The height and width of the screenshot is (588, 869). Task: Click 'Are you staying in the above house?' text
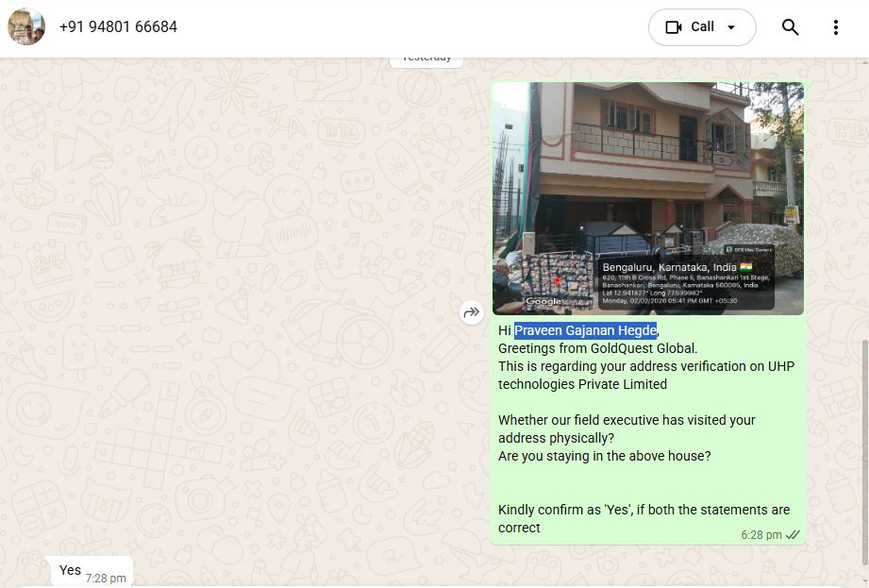click(x=604, y=456)
